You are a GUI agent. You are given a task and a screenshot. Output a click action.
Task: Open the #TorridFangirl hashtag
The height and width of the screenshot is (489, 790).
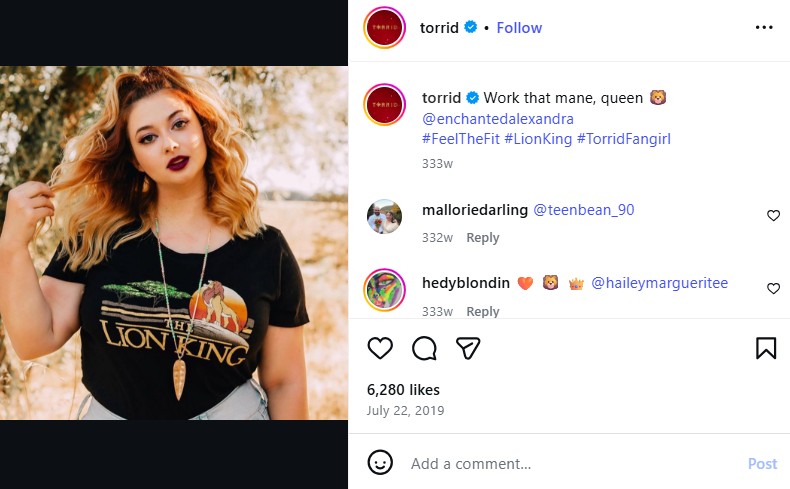[x=623, y=139]
